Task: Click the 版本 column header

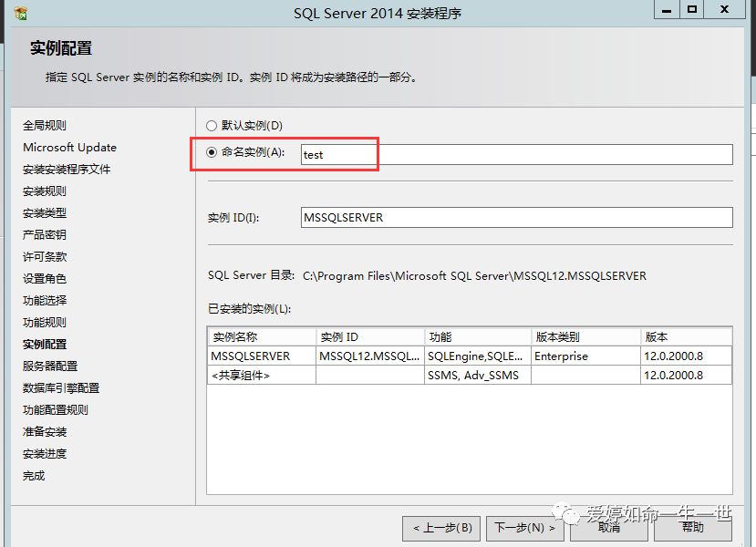Action: coord(686,337)
